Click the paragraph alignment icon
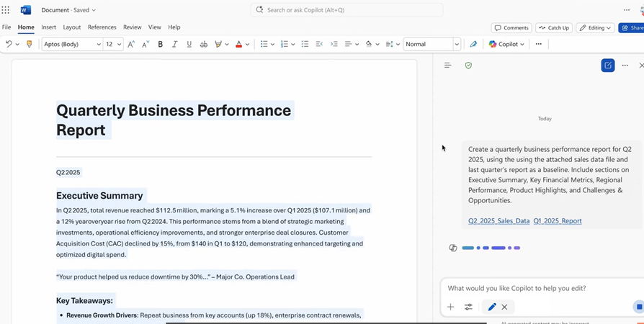This screenshot has height=324, width=644. point(348,44)
